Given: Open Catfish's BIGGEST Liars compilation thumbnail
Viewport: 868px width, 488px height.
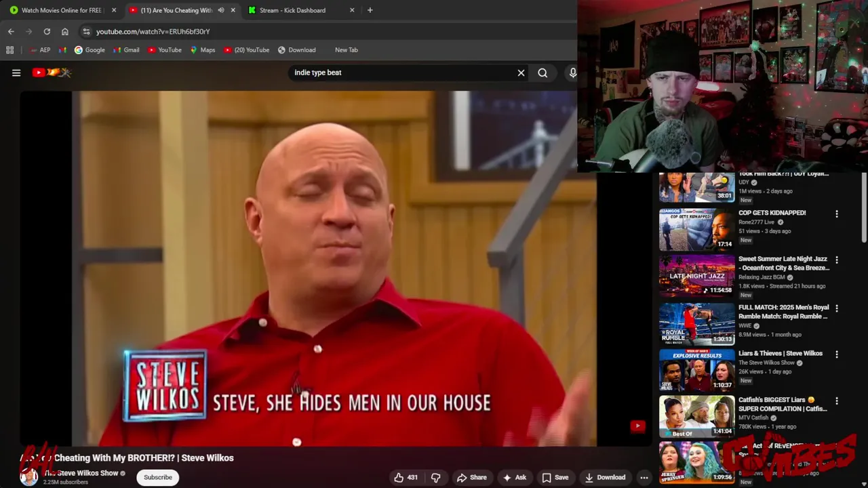Looking at the screenshot, I should (697, 416).
